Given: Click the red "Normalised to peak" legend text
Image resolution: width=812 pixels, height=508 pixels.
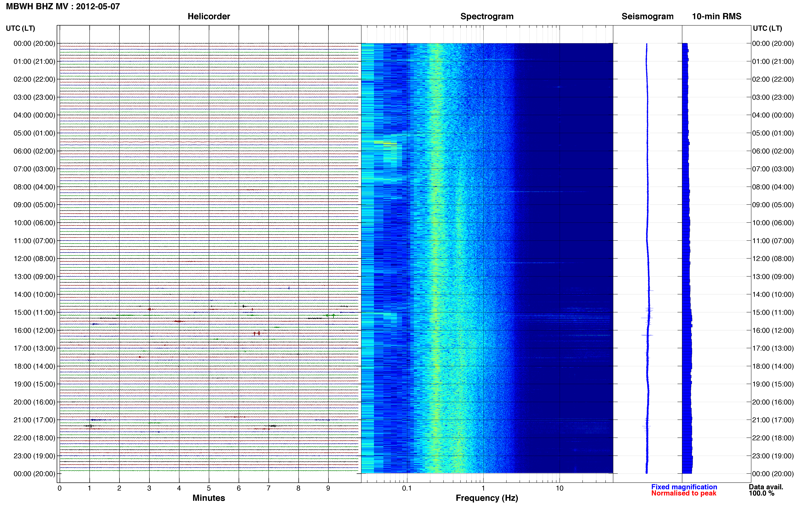Looking at the screenshot, I should click(x=684, y=494).
